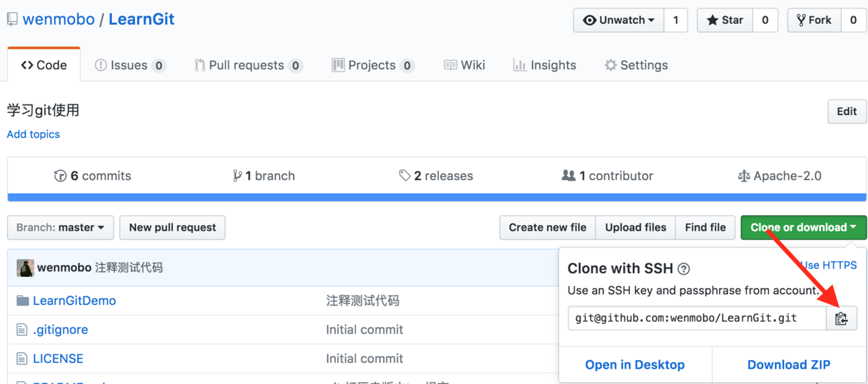
Task: Open the Insights tab
Action: pyautogui.click(x=545, y=65)
